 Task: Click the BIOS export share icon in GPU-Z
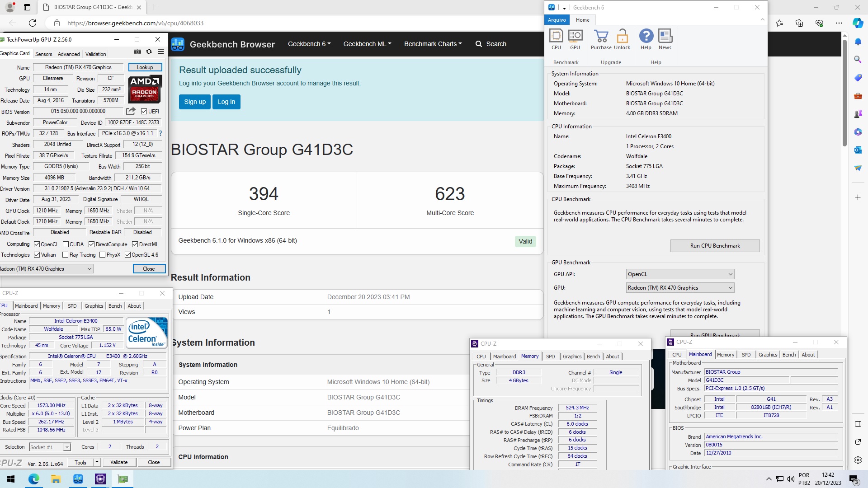(131, 111)
